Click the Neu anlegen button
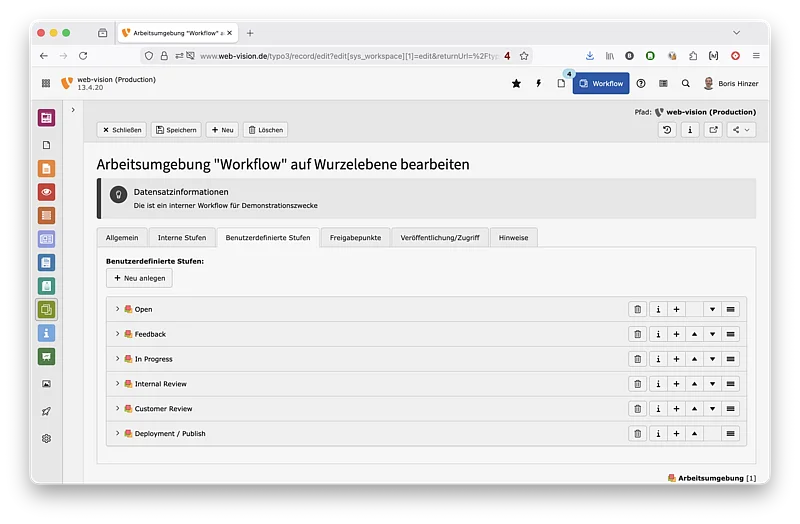Screen dimensions: 800x524 (139, 278)
